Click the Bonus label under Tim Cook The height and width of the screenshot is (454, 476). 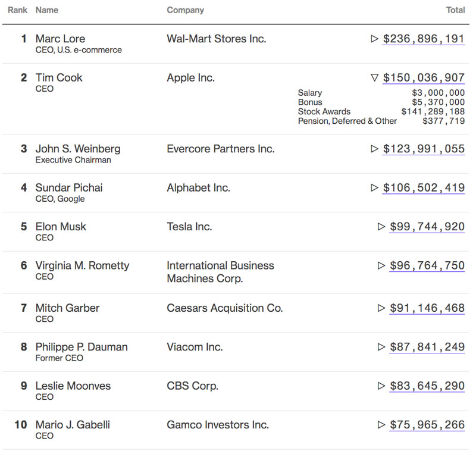tap(310, 102)
